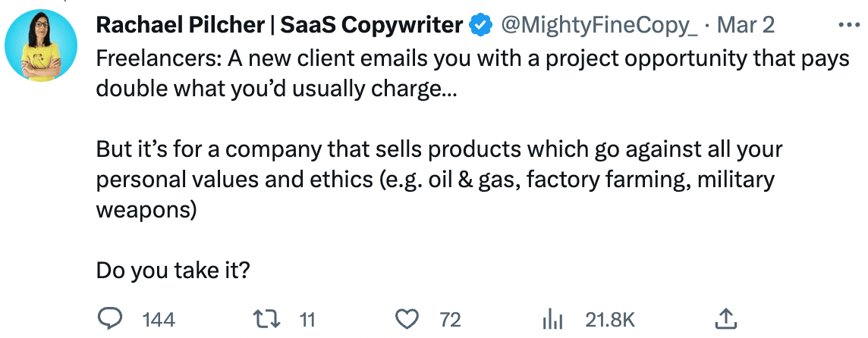
Task: Click the 'personal values and ethics' line
Action: [435, 180]
